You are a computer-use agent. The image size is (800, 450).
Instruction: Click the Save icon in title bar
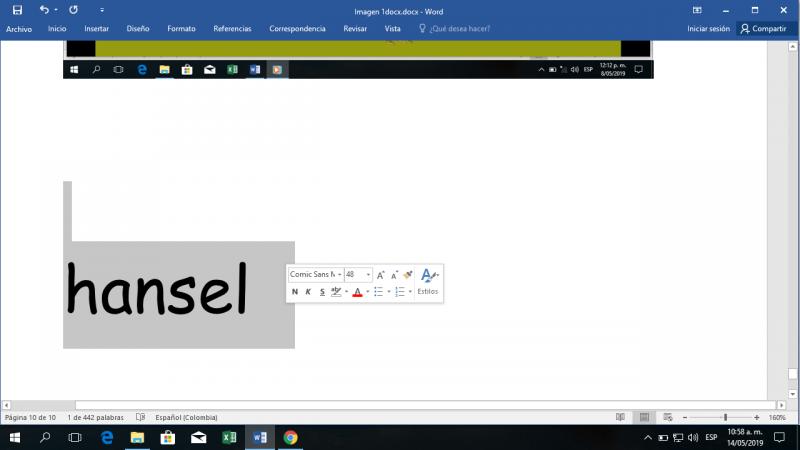[x=17, y=9]
